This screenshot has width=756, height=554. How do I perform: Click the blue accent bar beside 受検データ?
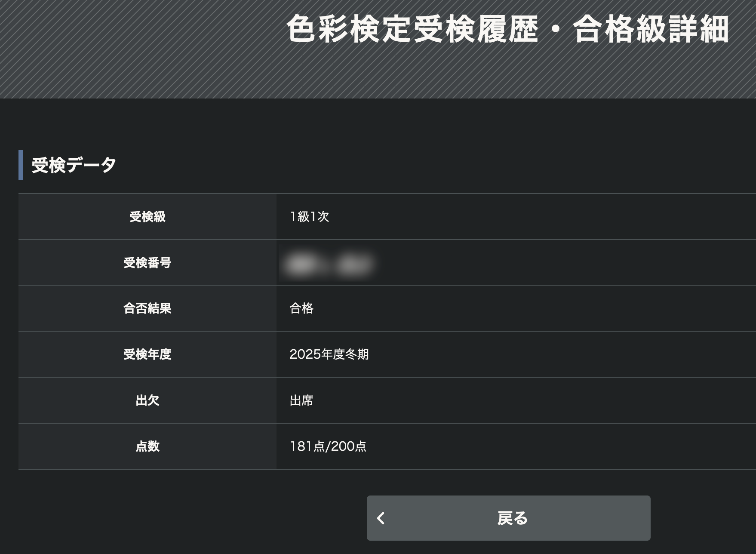click(x=21, y=165)
